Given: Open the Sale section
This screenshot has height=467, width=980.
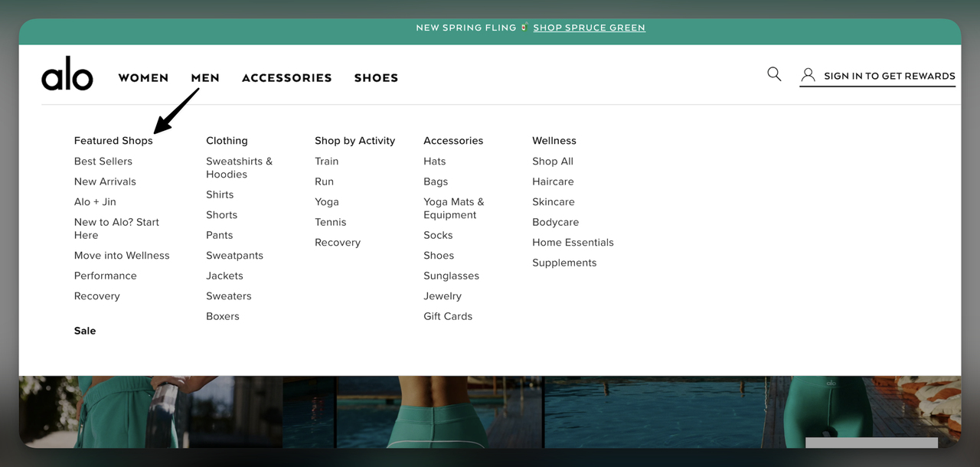Looking at the screenshot, I should (x=85, y=331).
